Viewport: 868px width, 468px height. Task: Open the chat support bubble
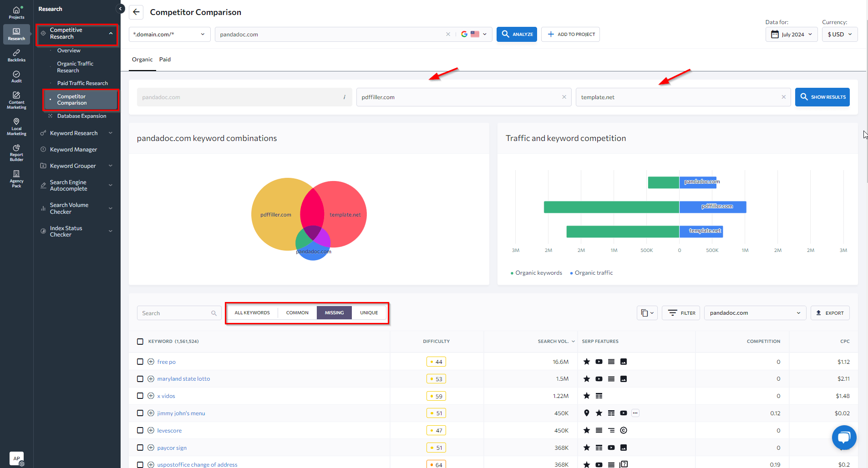click(843, 437)
